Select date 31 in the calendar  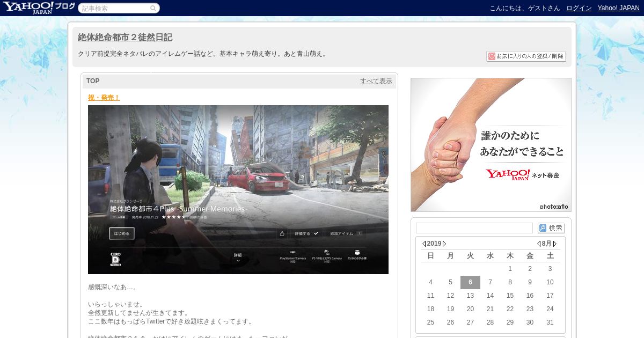pos(550,322)
